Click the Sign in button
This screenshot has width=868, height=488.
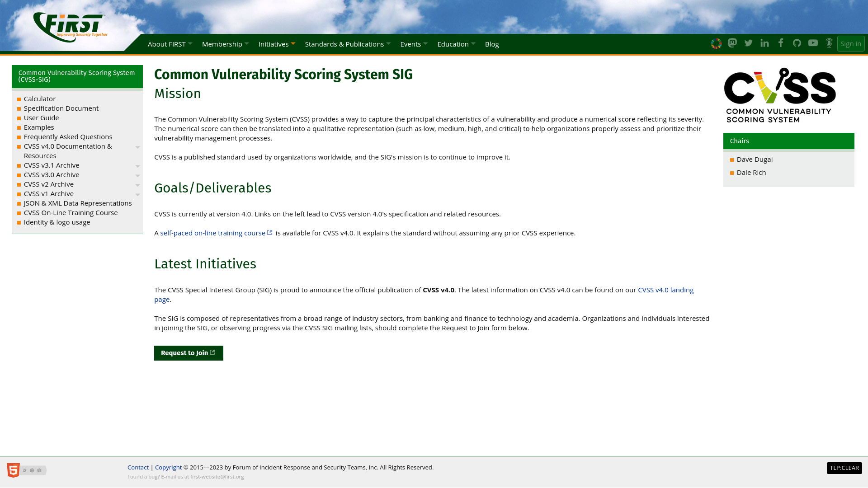[851, 44]
